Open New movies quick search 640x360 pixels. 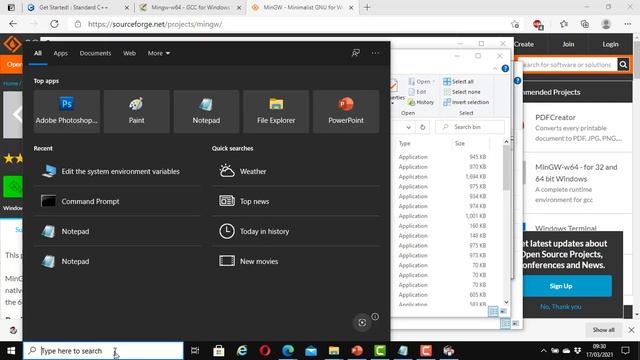pyautogui.click(x=296, y=261)
